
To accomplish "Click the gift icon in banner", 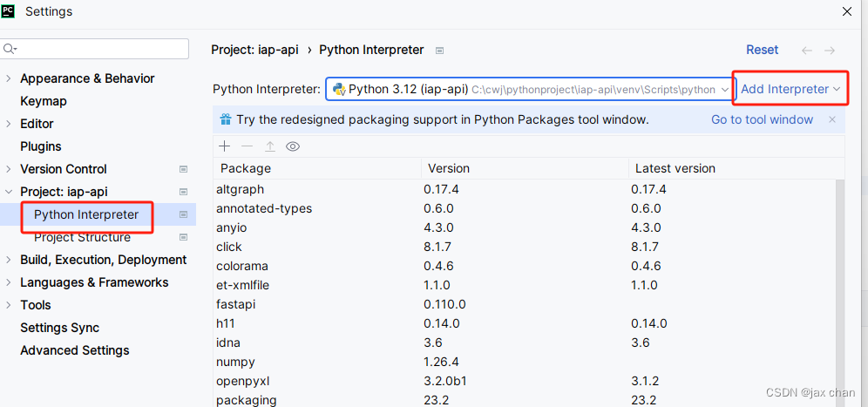I will coord(226,119).
